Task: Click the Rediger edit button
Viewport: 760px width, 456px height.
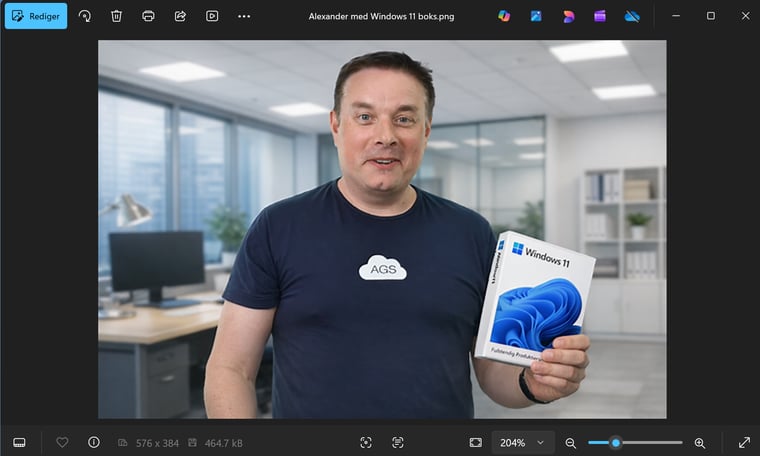Action: [x=36, y=16]
